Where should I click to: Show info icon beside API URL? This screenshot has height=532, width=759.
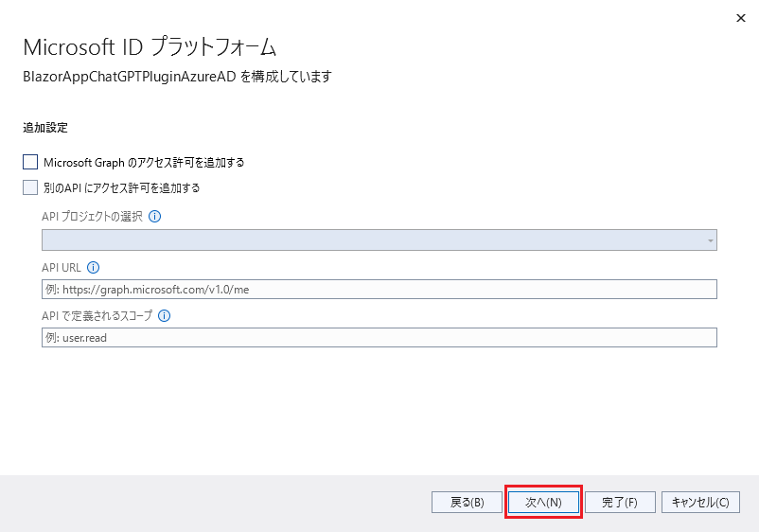pos(93,267)
